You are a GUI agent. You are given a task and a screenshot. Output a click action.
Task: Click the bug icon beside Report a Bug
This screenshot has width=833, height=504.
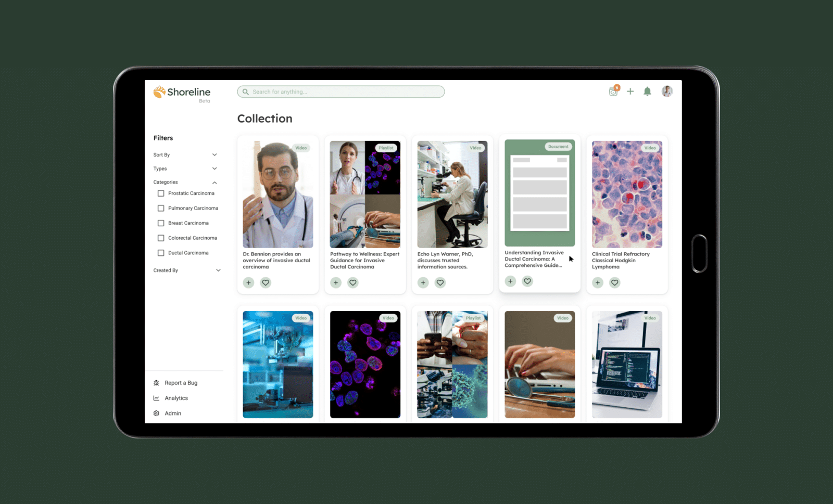click(156, 383)
